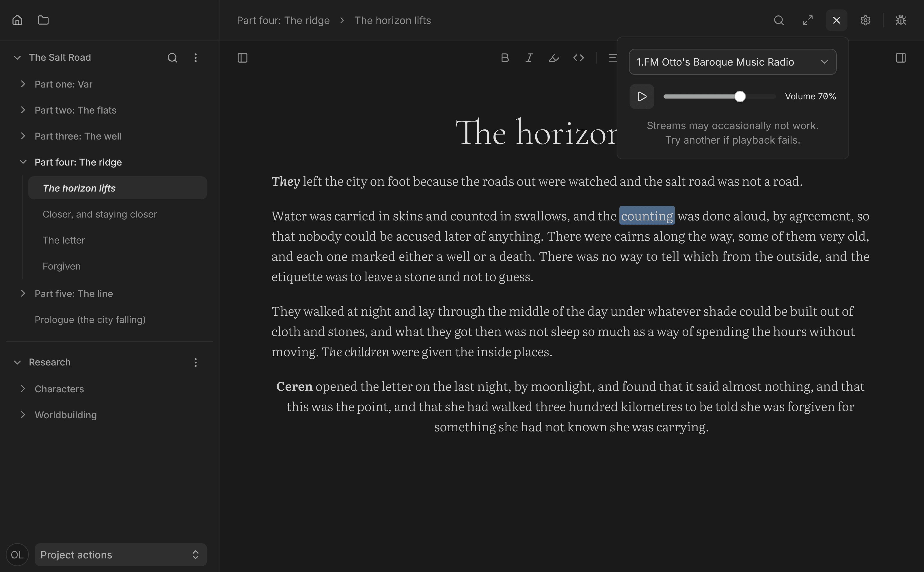Expand Part one: Var
Viewport: 924px width, 572px height.
pos(23,84)
